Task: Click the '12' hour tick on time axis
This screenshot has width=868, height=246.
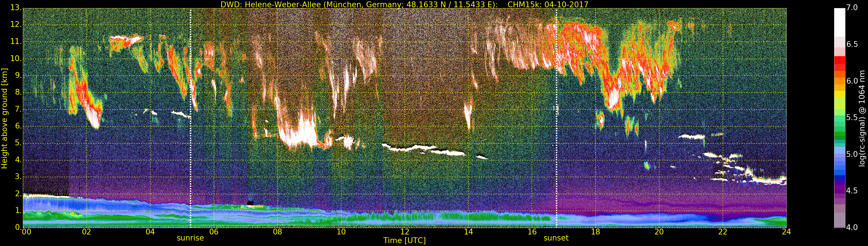Action: [405, 232]
